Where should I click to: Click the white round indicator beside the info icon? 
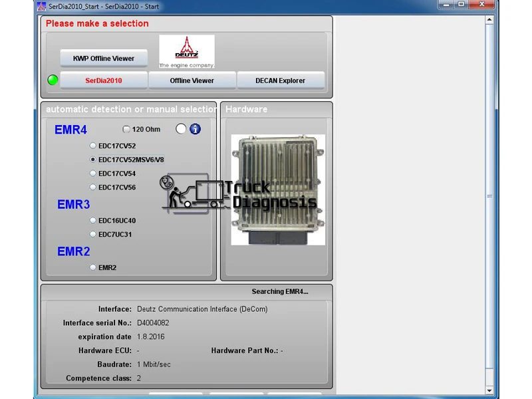pos(181,129)
